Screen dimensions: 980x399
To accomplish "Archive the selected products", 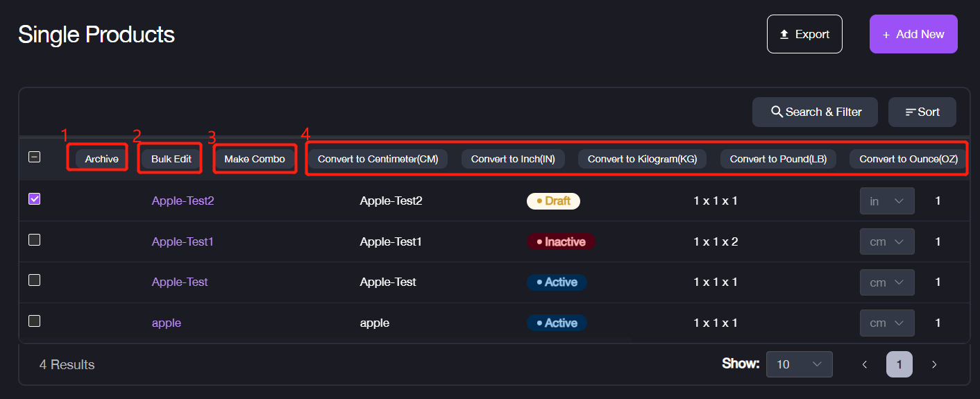I will [x=101, y=159].
